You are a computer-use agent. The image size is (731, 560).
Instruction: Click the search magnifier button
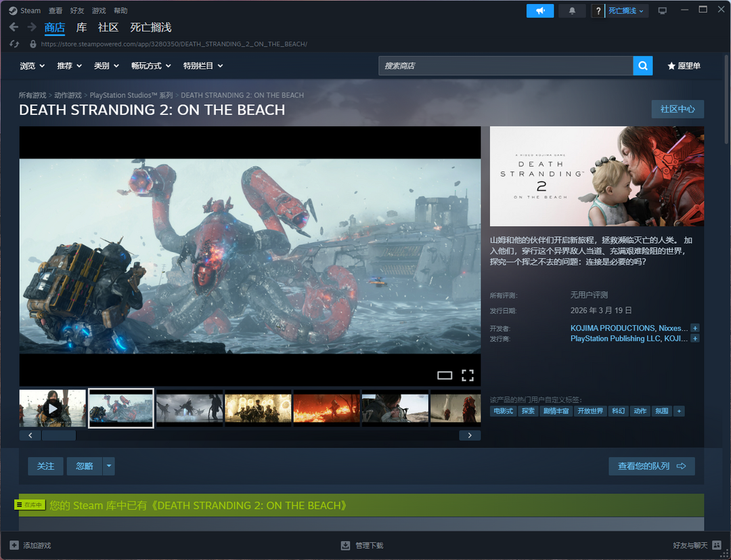point(642,66)
